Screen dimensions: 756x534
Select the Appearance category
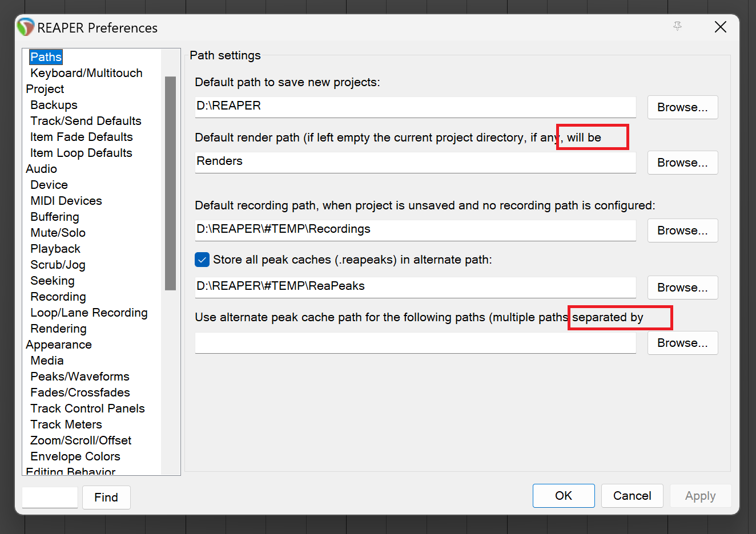point(58,345)
